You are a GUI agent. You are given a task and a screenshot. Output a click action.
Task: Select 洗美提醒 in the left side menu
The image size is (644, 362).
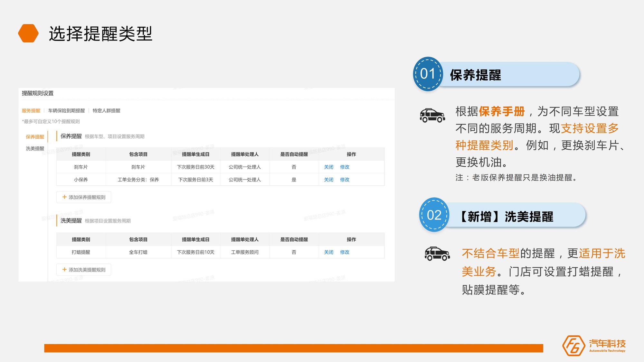(x=35, y=148)
